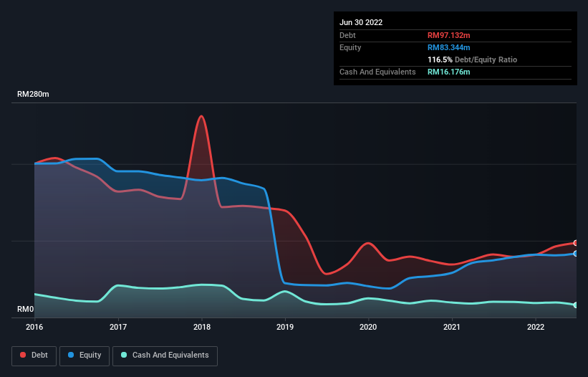Click the red Debt endpoint marker
Screen dimensions: 588x377
(576, 243)
